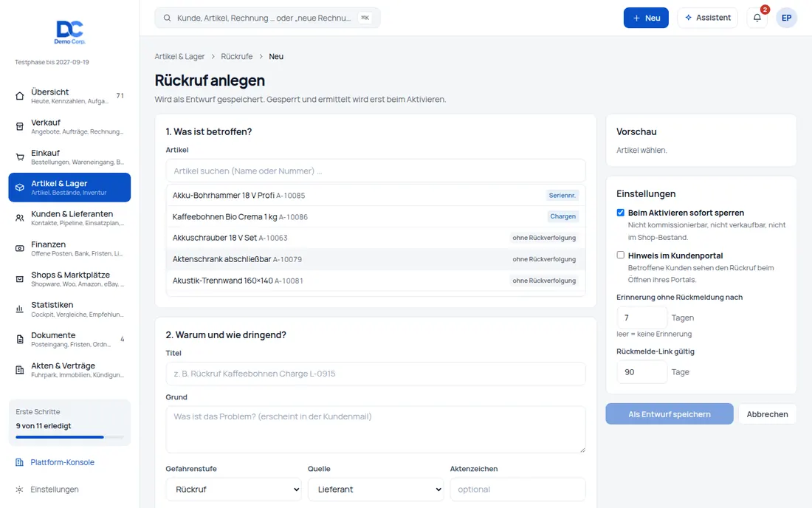Image resolution: width=812 pixels, height=508 pixels.
Task: Open Dokumente in the sidebar
Action: (69, 340)
